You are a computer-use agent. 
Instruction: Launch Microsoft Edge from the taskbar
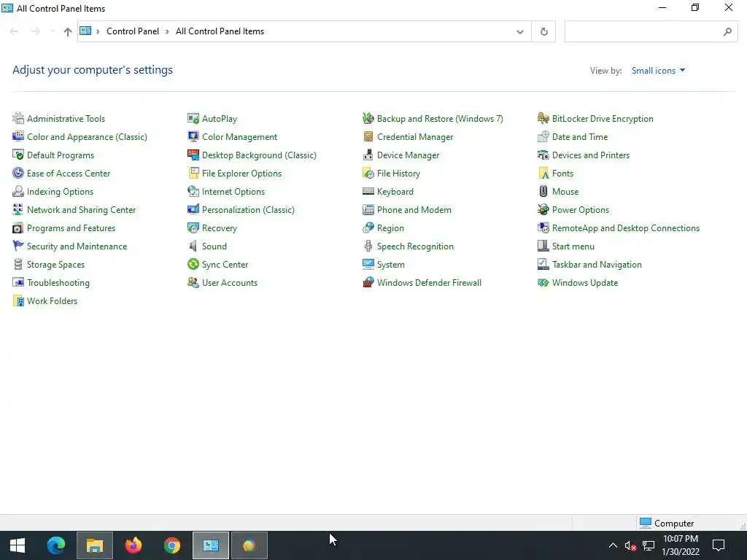point(56,545)
